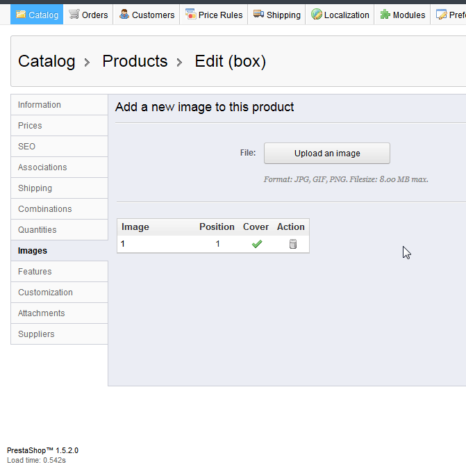This screenshot has width=466, height=476.
Task: Click the Upload an image button
Action: [327, 154]
